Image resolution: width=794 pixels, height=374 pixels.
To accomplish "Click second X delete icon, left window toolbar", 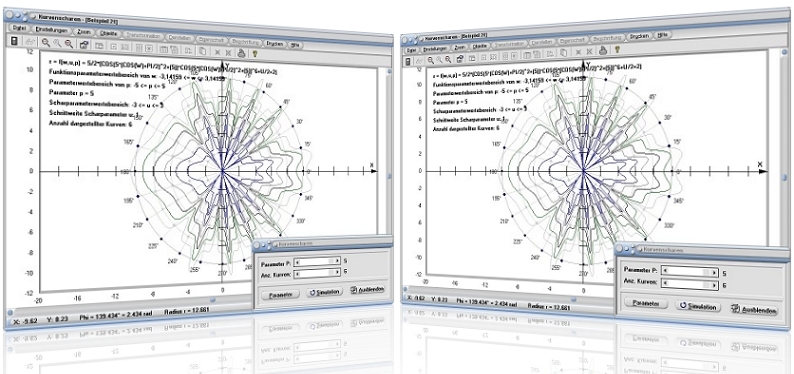I will [x=228, y=52].
